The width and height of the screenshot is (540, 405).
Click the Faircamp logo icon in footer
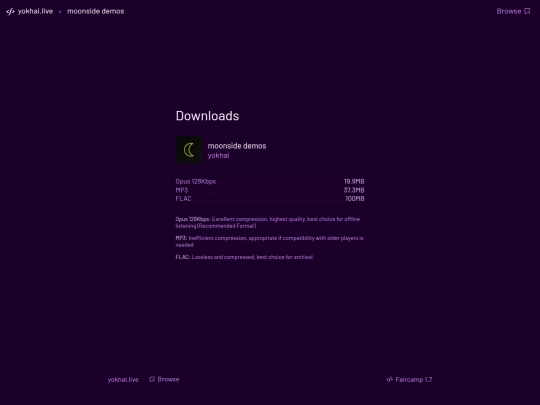pos(390,380)
